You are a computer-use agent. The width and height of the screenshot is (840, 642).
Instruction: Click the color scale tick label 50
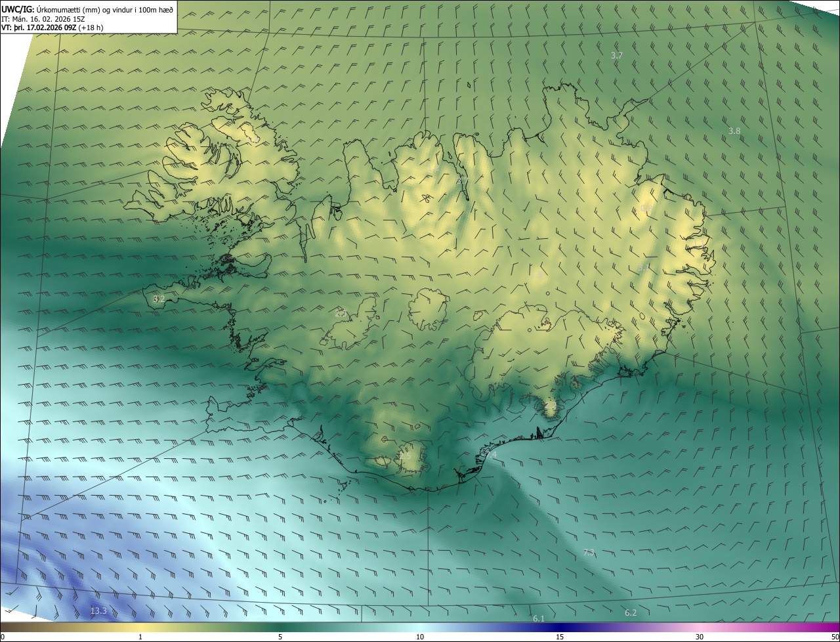(x=835, y=637)
